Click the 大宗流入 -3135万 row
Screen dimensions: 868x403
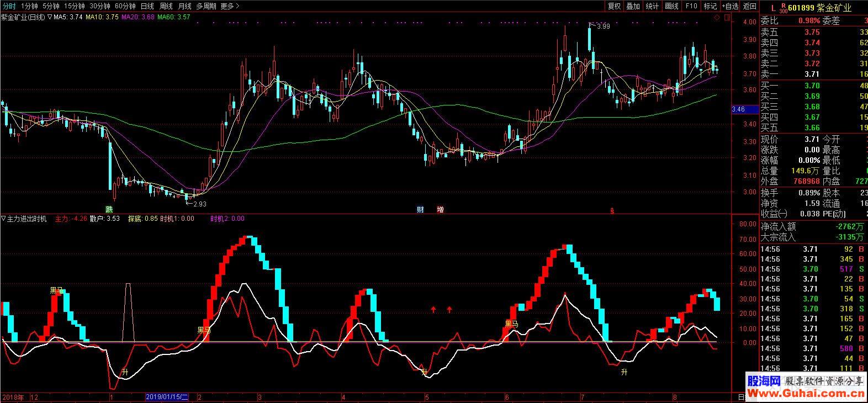814,237
